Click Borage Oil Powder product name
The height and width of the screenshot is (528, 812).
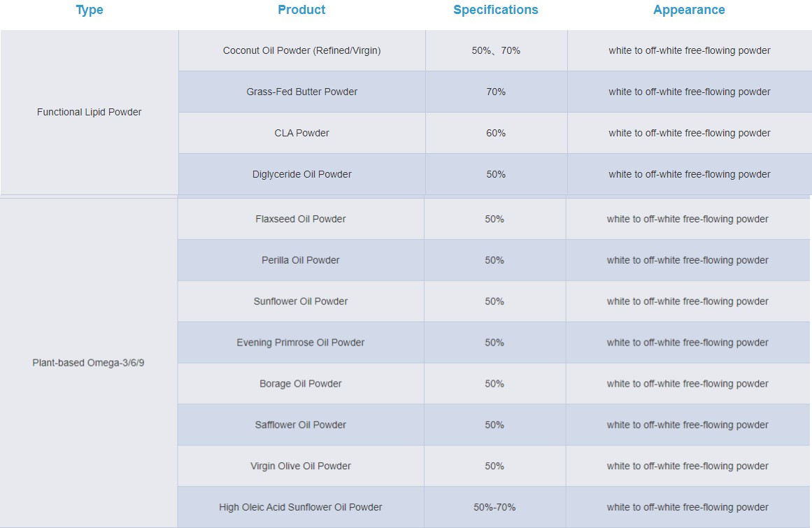(301, 384)
